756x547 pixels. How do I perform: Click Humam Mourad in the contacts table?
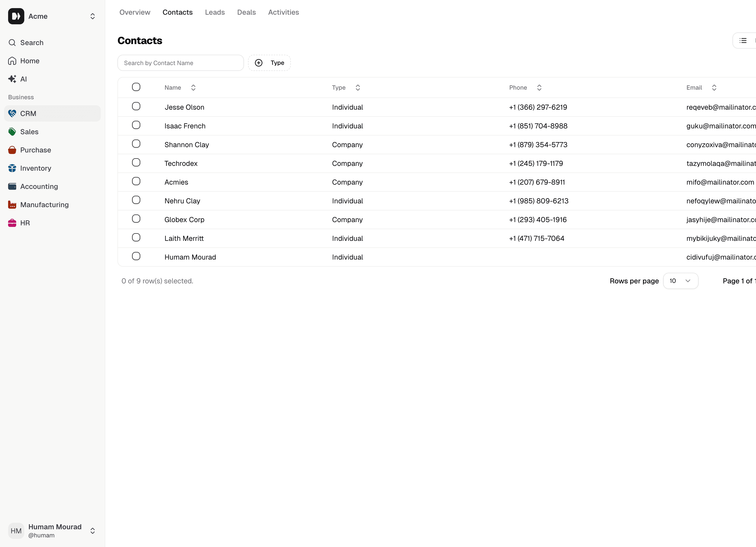(190, 257)
